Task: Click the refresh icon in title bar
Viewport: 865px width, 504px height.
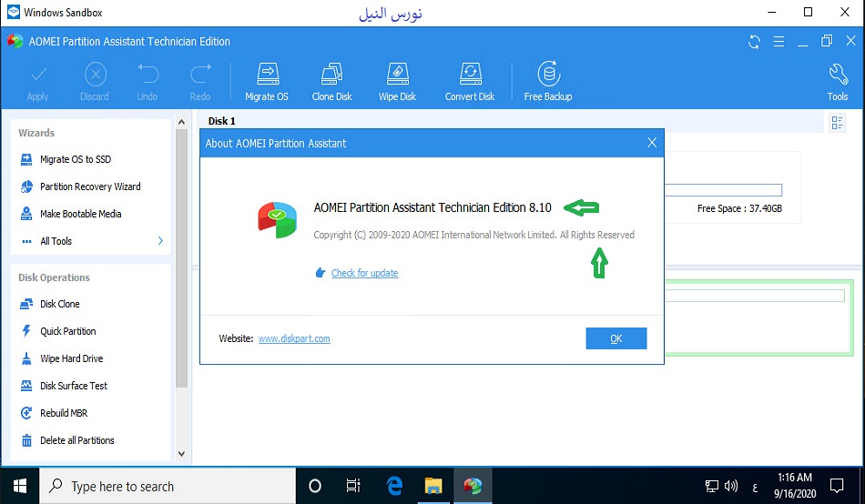Action: point(754,42)
